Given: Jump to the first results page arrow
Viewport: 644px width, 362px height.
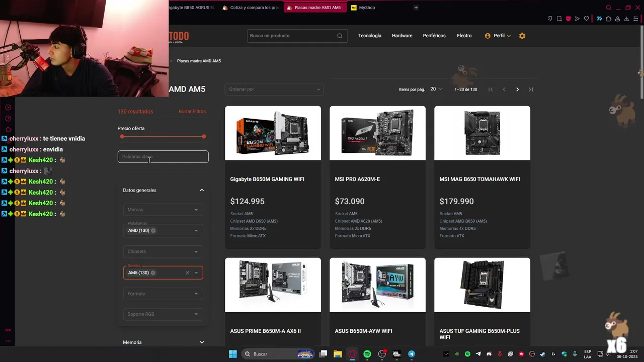Looking at the screenshot, I should point(491,89).
